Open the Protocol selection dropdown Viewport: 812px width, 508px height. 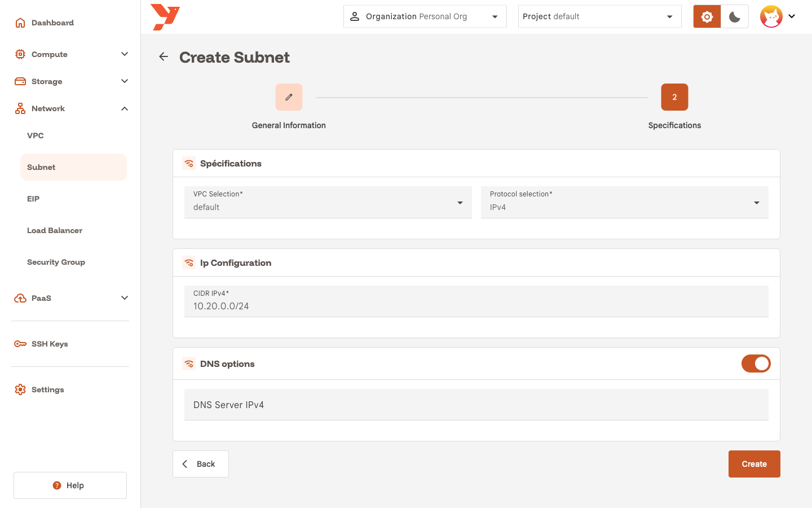point(625,202)
